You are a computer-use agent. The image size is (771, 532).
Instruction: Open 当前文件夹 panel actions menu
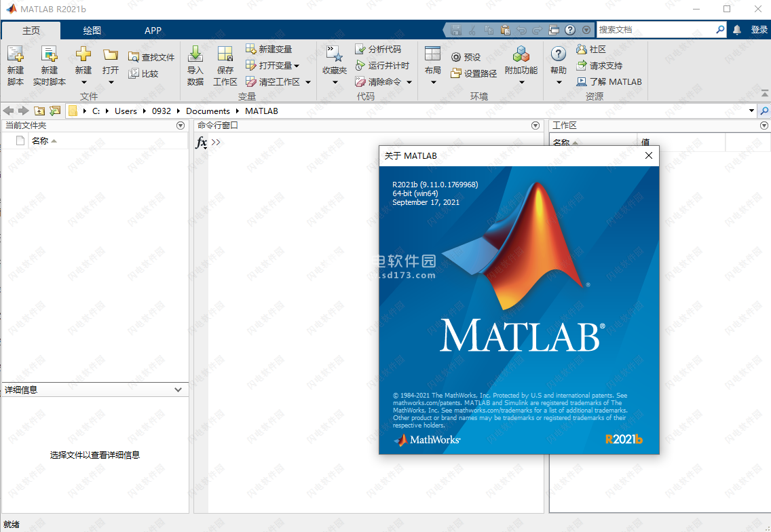(x=181, y=126)
